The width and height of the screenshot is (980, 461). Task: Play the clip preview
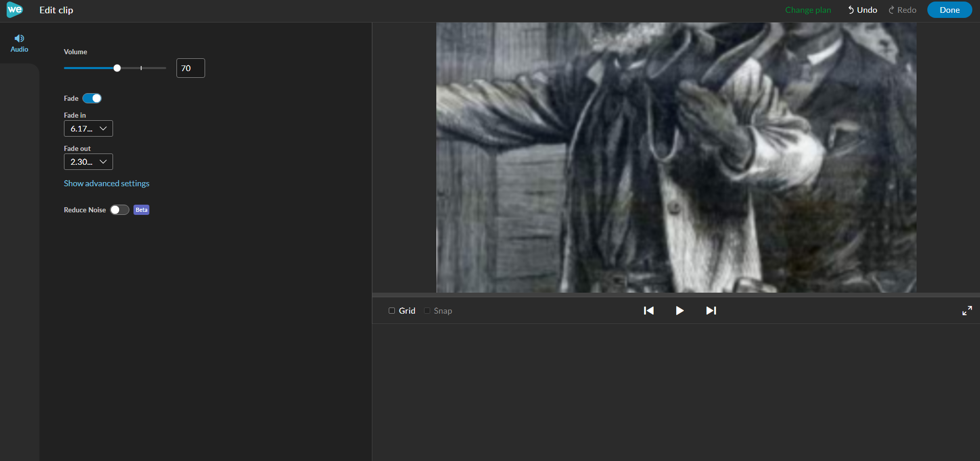tap(680, 311)
